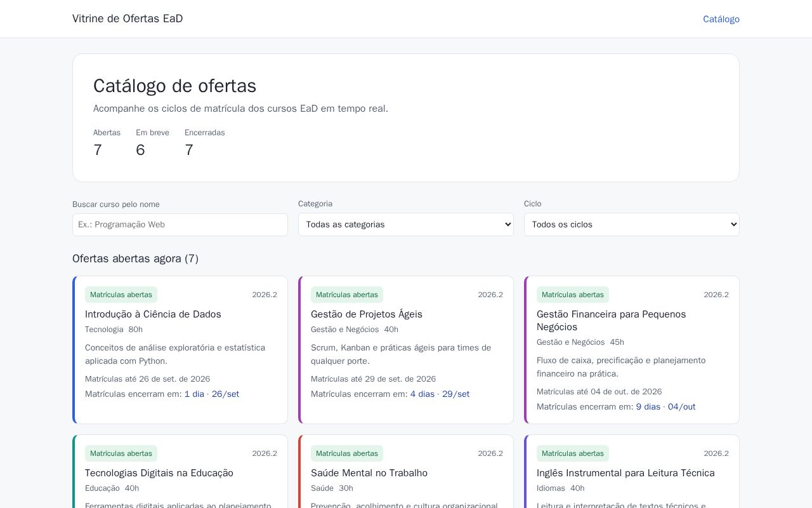
Task: Focus the Buscar curso pelo nome field
Action: click(180, 225)
